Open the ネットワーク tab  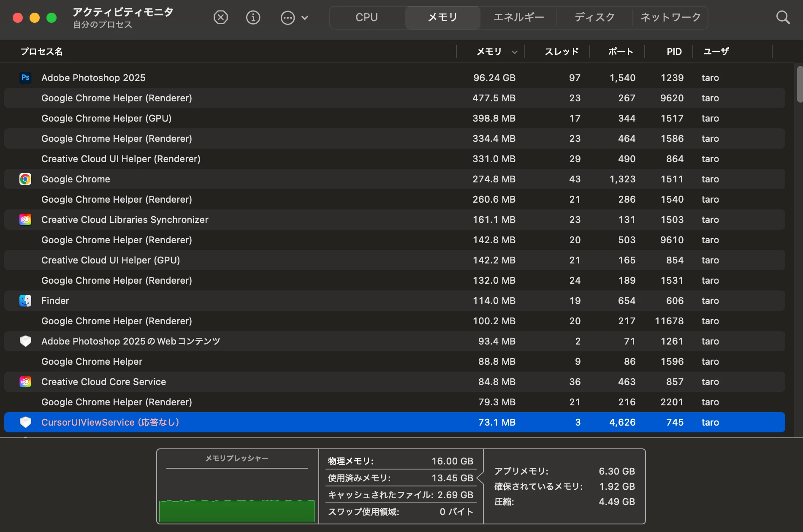pyautogui.click(x=670, y=17)
